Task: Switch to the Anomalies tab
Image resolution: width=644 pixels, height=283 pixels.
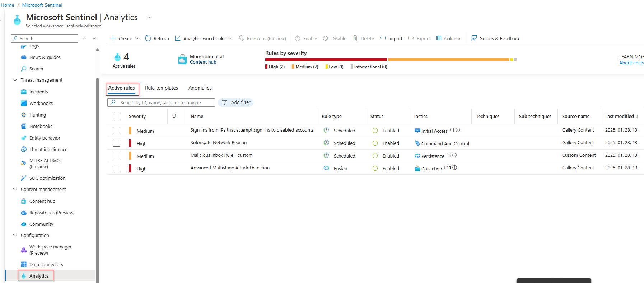Action: 200,88
